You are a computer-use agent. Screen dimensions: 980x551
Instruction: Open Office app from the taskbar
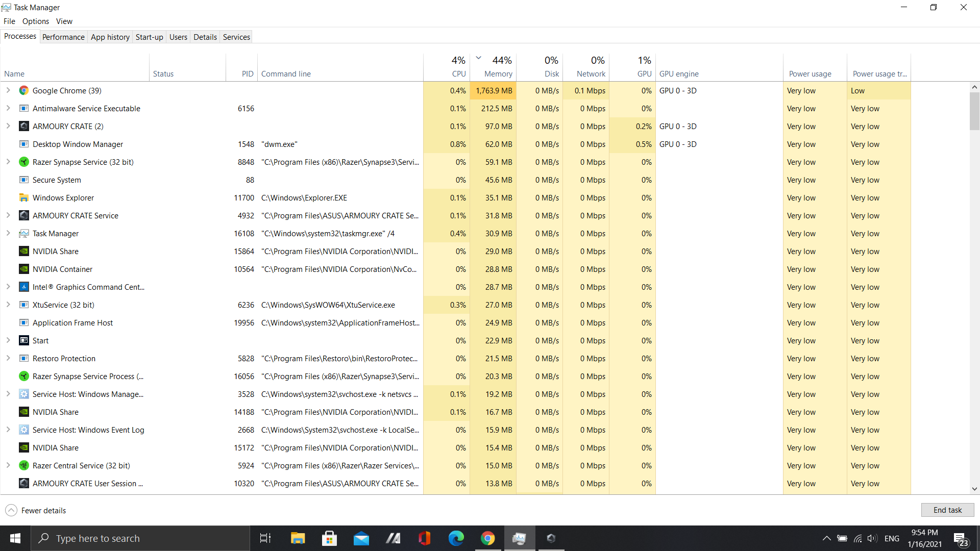coord(425,538)
